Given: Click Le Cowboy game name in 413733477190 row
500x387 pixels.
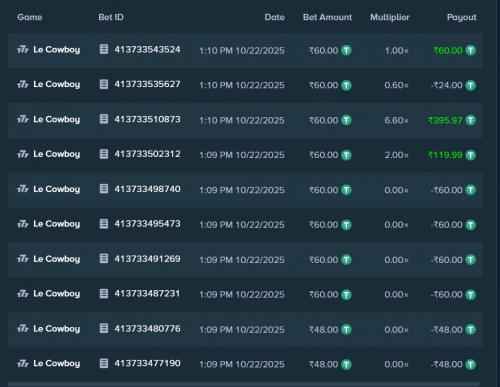Looking at the screenshot, I should tap(57, 364).
